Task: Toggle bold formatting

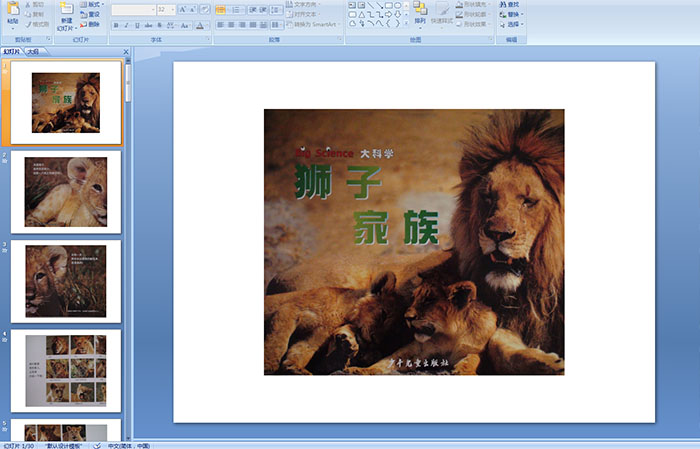Action: point(117,25)
